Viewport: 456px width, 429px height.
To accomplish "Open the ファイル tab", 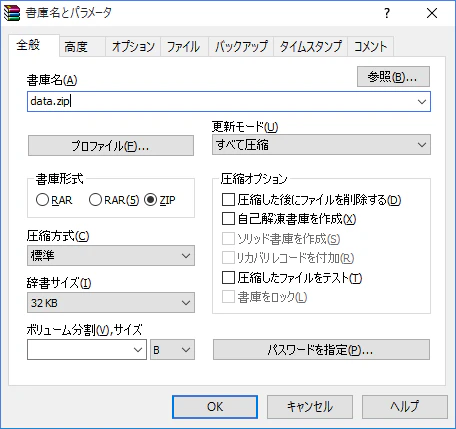I will [184, 47].
